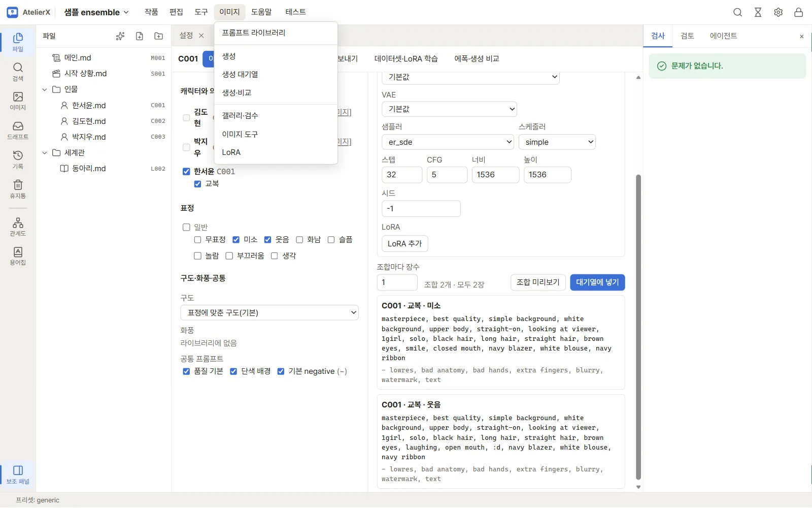The image size is (812, 508).
Task: Open the 용어집 glossary panel
Action: (18, 257)
